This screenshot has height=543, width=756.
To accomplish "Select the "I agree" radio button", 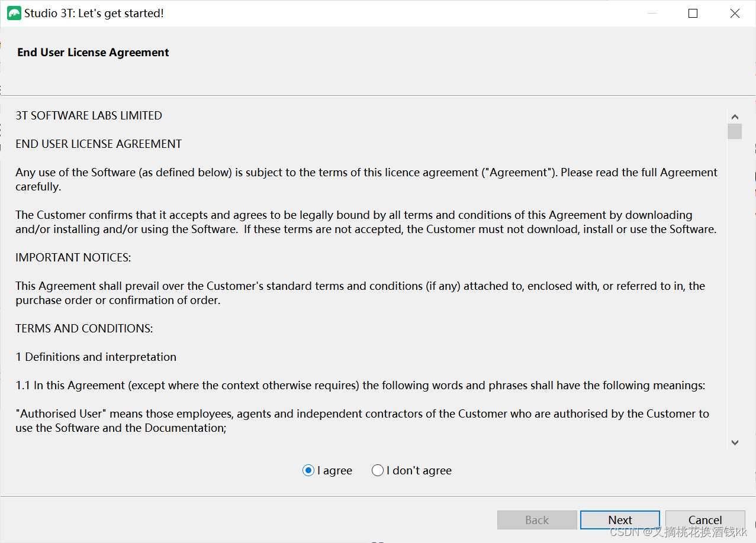I will click(x=308, y=471).
